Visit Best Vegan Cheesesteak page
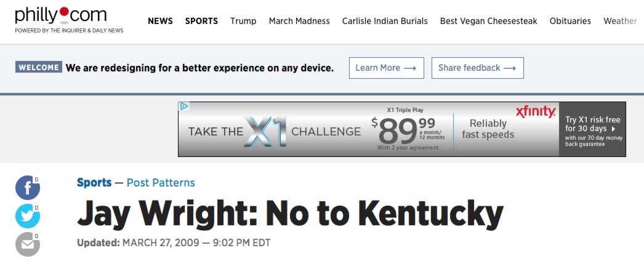 (x=488, y=21)
